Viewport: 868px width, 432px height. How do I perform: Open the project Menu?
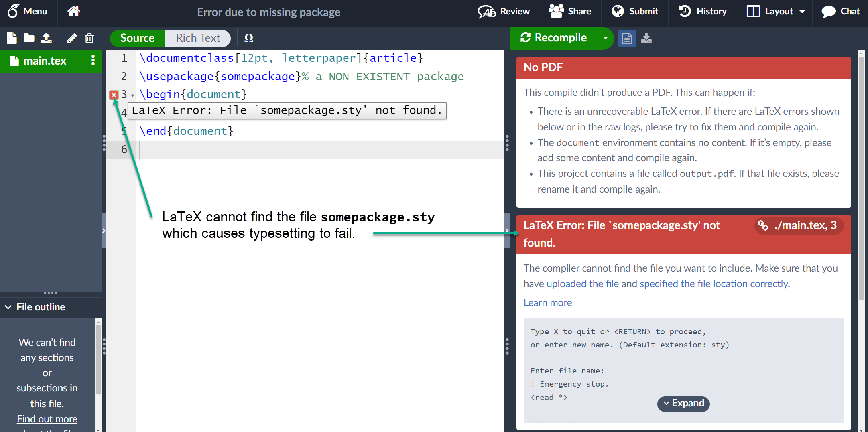point(27,12)
